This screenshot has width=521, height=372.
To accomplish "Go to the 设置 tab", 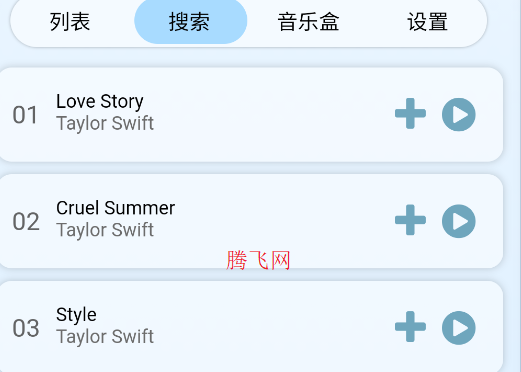I will tap(427, 22).
